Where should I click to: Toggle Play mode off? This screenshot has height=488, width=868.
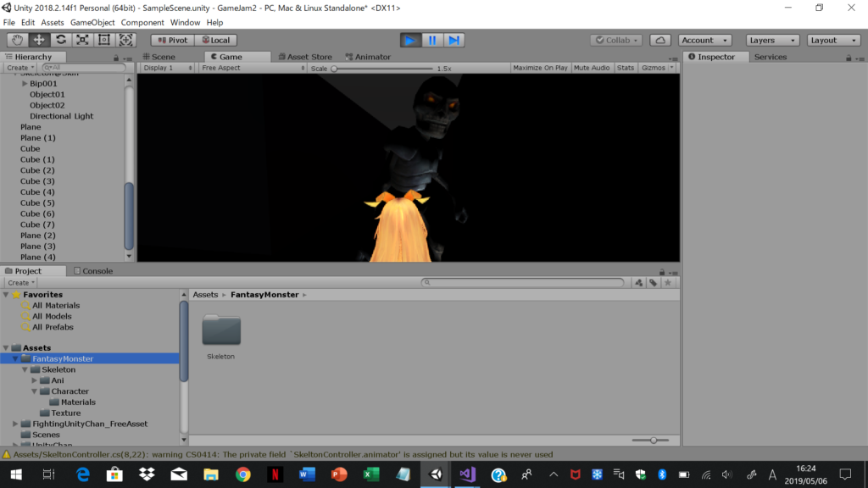point(410,40)
